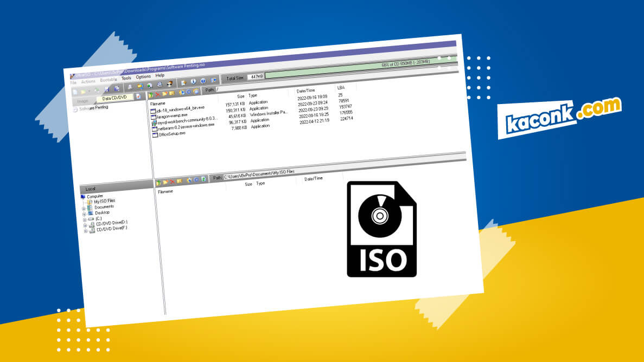Image resolution: width=644 pixels, height=362 pixels.
Task: Click the blue Help question-mark icon
Action: tap(203, 81)
